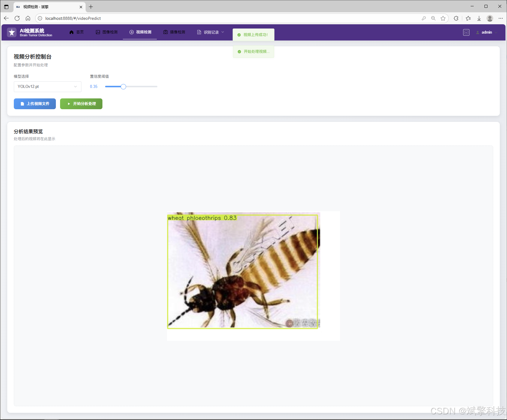Image resolution: width=507 pixels, height=420 pixels.
Task: Click the 0.35 confidence value
Action: 94,87
